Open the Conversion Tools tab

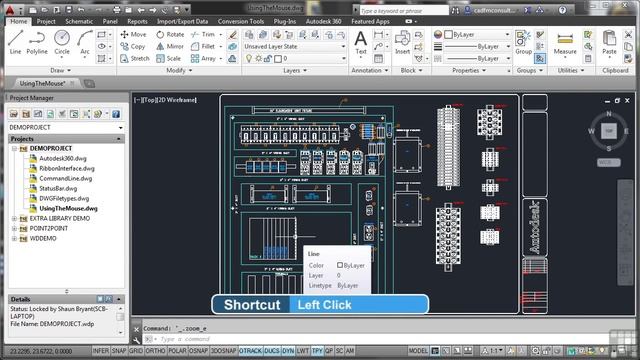tap(241, 21)
